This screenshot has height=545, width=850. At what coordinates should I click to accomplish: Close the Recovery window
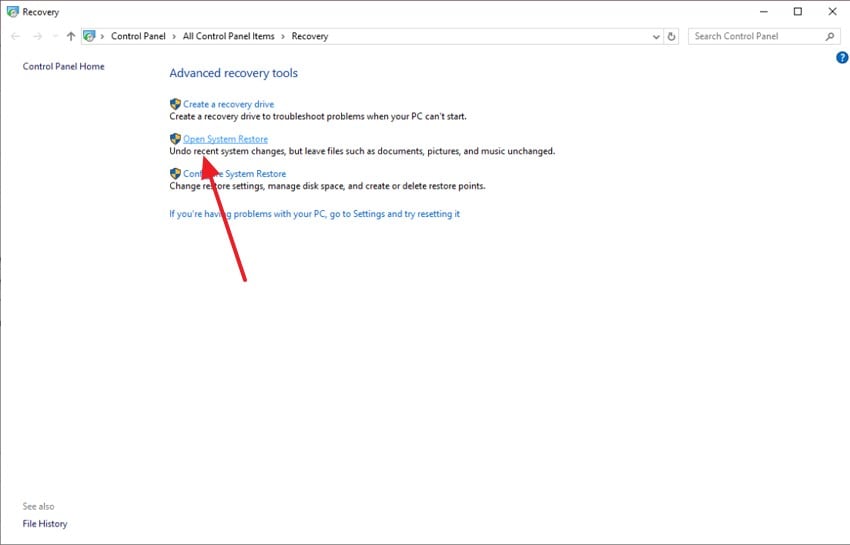(x=833, y=11)
